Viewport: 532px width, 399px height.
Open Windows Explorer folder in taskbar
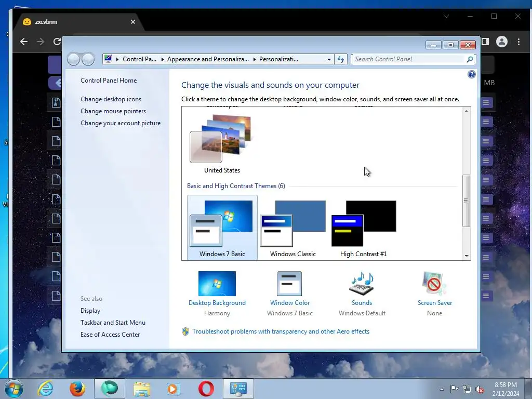142,389
